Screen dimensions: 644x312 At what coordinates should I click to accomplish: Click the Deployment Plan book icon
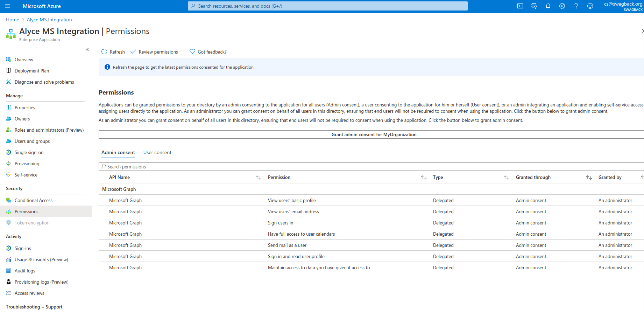point(9,71)
